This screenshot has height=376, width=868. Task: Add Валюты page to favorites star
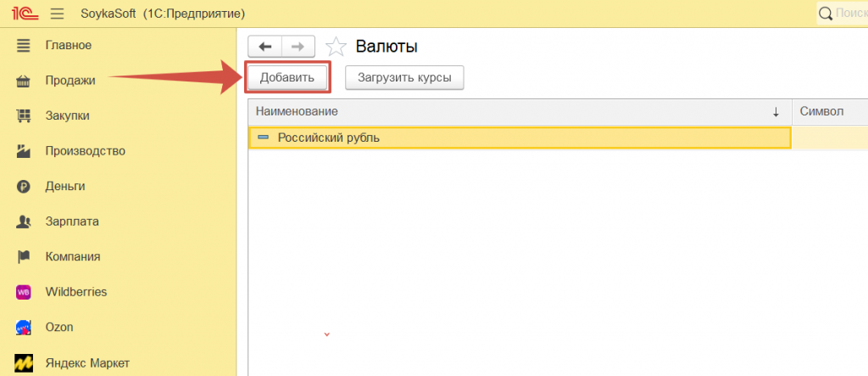(x=337, y=47)
